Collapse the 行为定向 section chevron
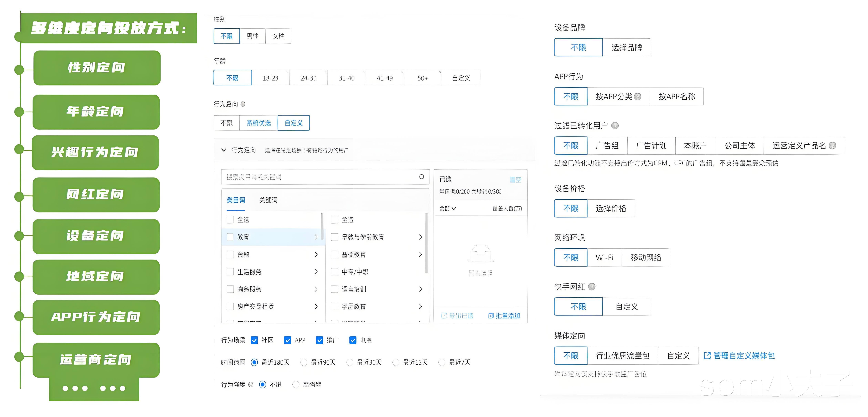This screenshot has height=417, width=868. (x=223, y=150)
